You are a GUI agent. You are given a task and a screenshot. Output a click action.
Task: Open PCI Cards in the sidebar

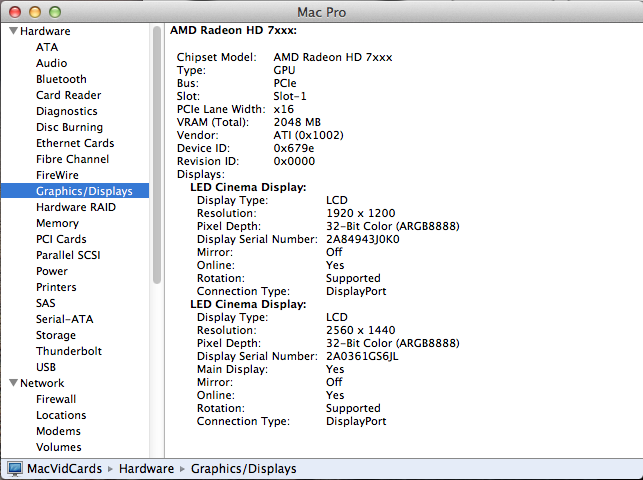tap(61, 239)
